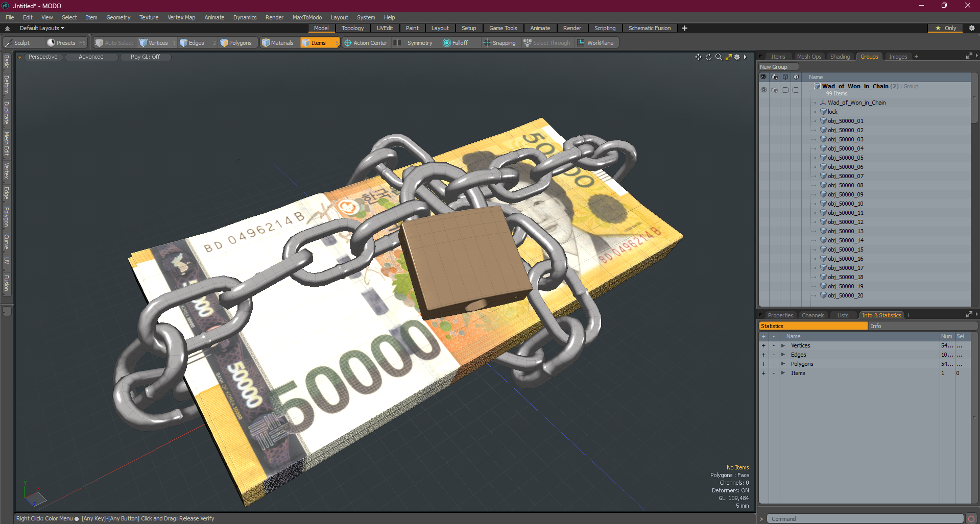
Task: Click the minus button on Edges row
Action: [773, 355]
